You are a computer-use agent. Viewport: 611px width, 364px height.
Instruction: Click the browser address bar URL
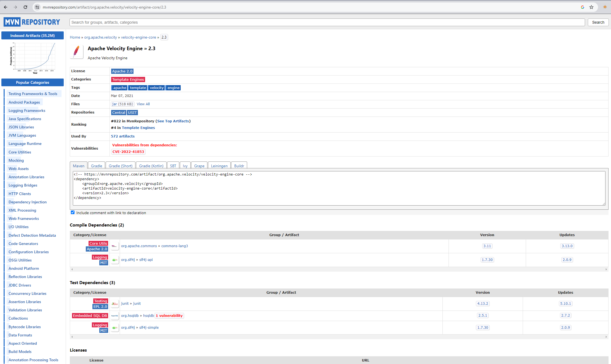click(104, 7)
